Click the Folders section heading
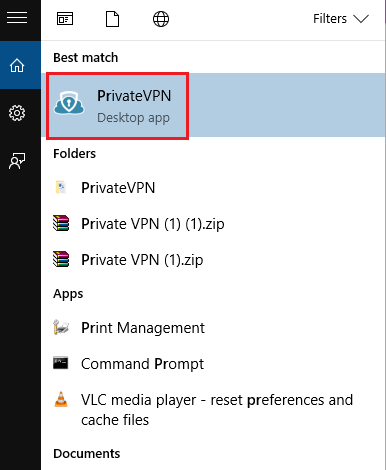This screenshot has height=470, width=386. coord(74,154)
